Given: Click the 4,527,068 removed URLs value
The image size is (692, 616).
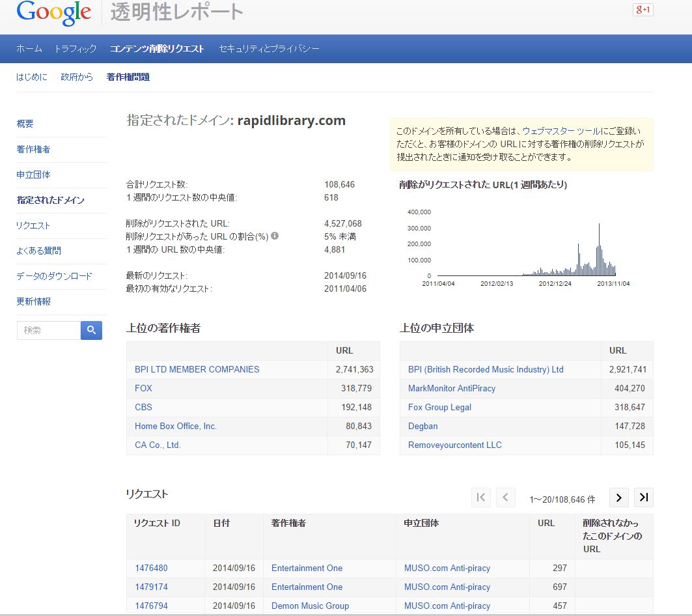Looking at the screenshot, I should [x=343, y=223].
